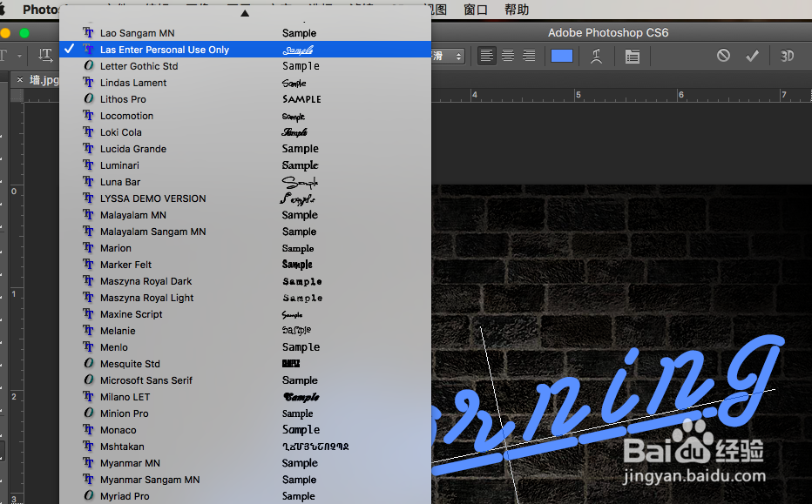This screenshot has width=812, height=504.
Task: Choose Lucida Grande font
Action: coord(246,149)
